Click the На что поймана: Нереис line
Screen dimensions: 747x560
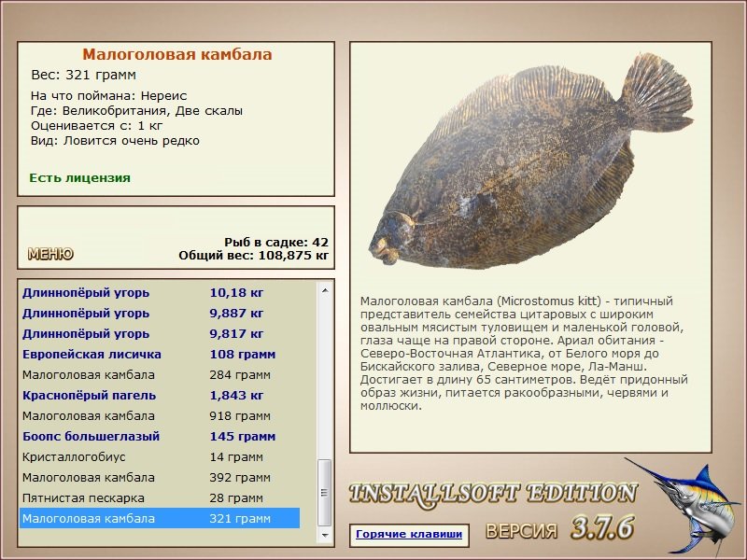[108, 96]
